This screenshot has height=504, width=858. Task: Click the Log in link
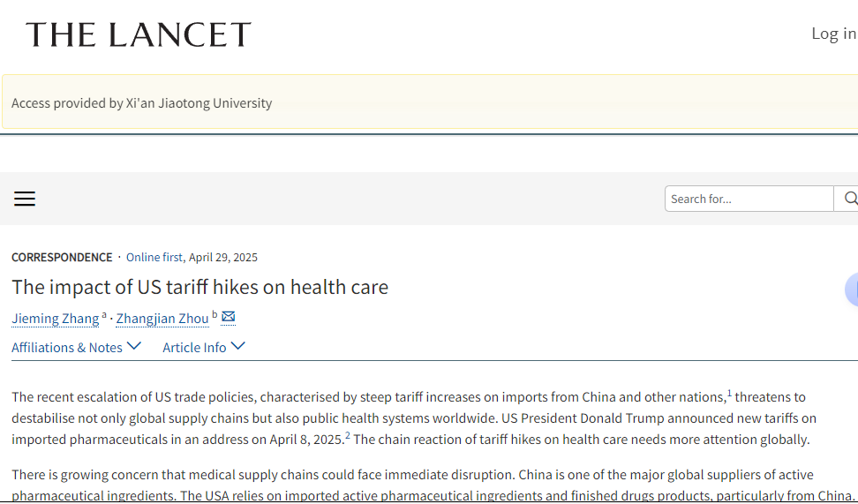(x=833, y=34)
